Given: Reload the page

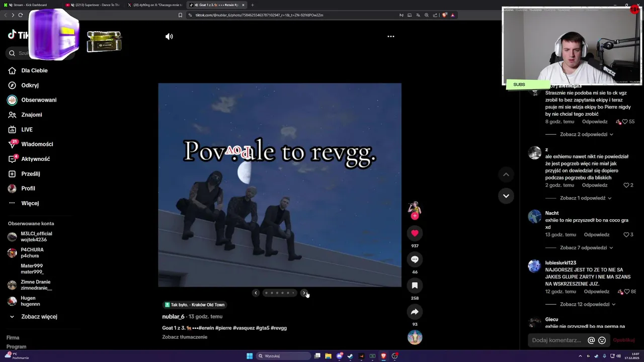Looking at the screenshot, I should pos(21,15).
